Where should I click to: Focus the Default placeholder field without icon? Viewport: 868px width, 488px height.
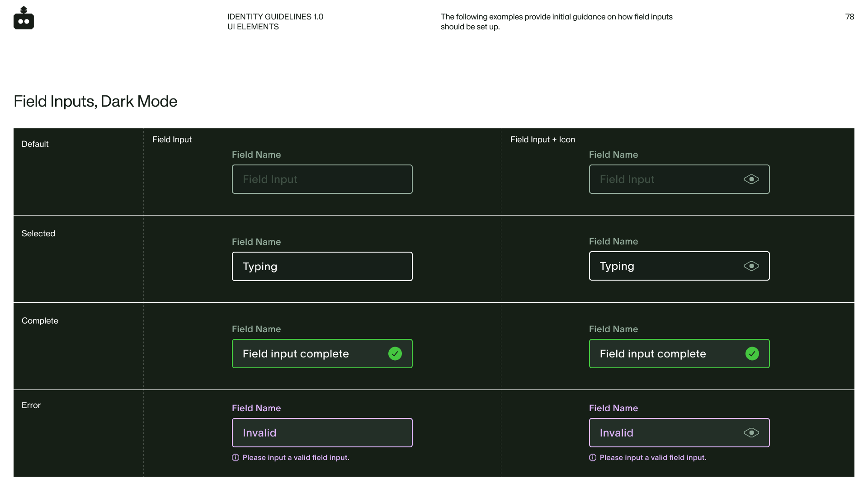coord(322,179)
